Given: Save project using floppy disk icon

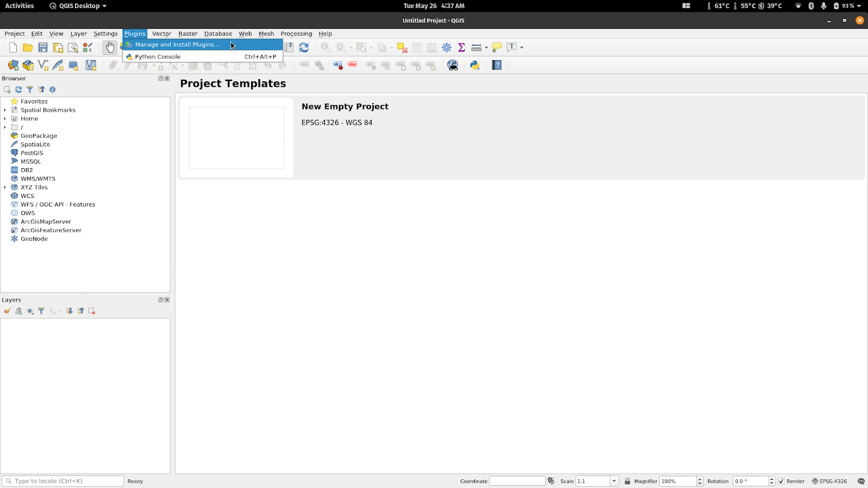Looking at the screenshot, I should tap(43, 48).
